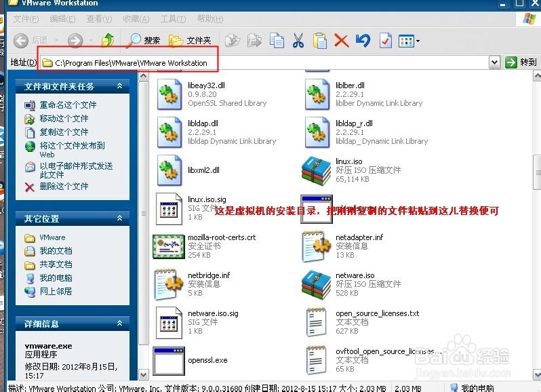This screenshot has width=541, height=392.
Task: Open 网上邻居 in other places
Action: point(56,292)
